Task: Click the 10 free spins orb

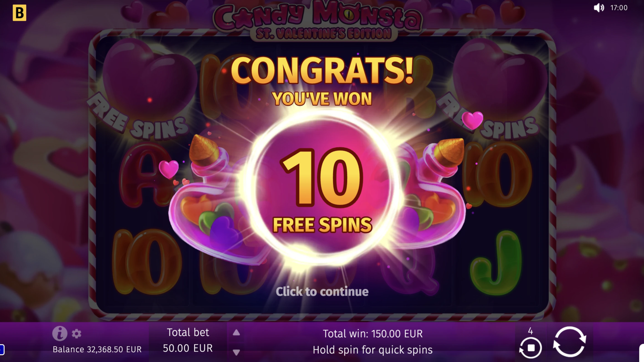Action: point(322,188)
